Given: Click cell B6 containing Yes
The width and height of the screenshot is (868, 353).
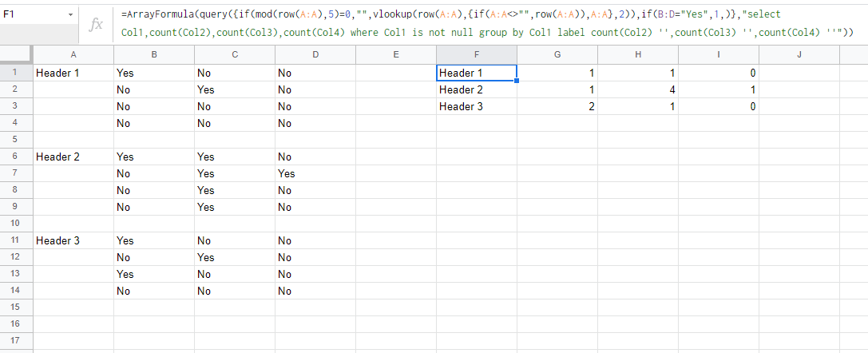Looking at the screenshot, I should [x=154, y=157].
